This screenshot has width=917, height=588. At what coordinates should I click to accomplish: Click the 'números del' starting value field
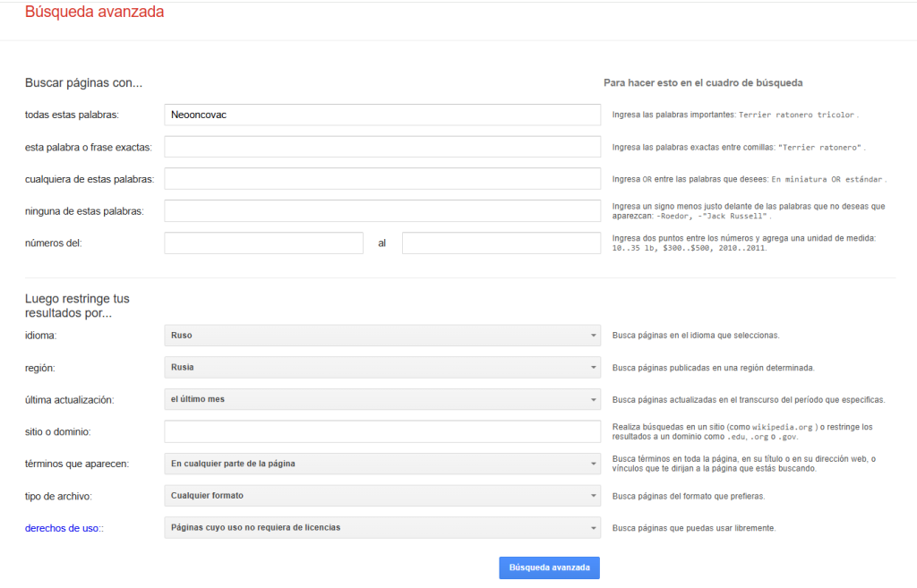(263, 243)
